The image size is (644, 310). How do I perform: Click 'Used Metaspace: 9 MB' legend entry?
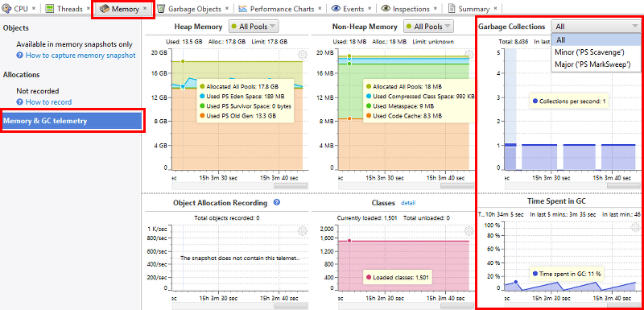click(x=400, y=106)
